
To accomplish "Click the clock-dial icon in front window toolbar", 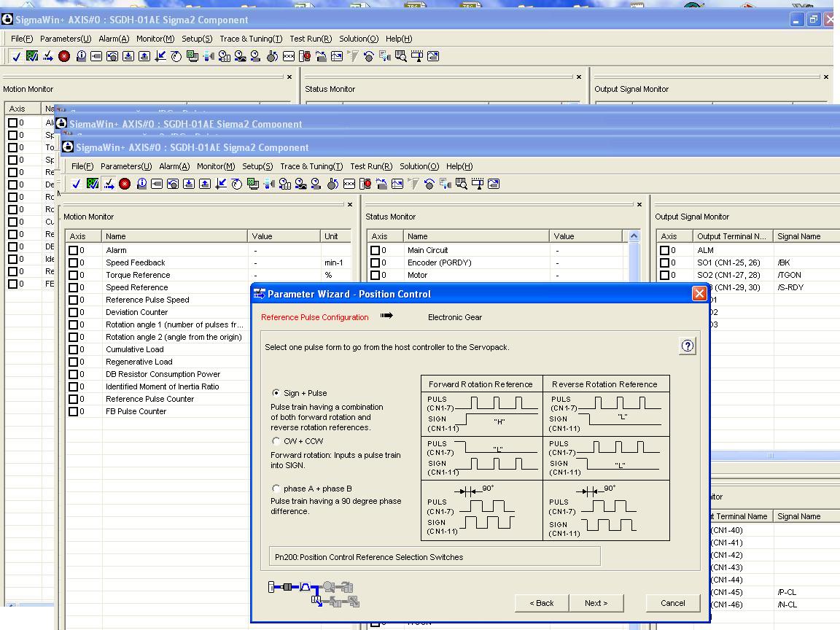I will point(236,184).
